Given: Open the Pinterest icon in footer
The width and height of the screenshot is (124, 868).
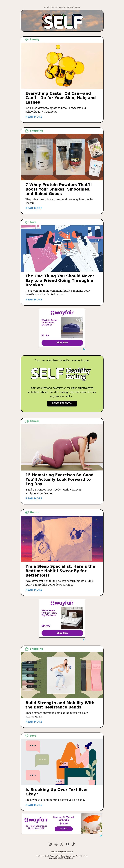Looking at the screenshot, I should pyautogui.click(x=56, y=844).
